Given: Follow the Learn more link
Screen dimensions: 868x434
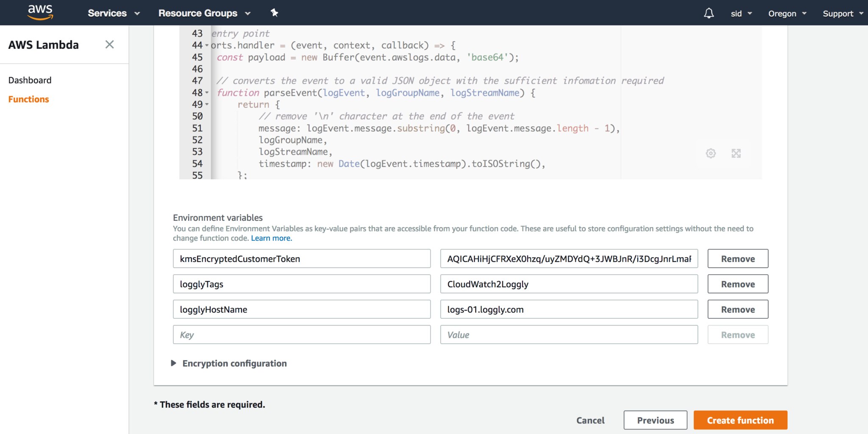Looking at the screenshot, I should (271, 238).
